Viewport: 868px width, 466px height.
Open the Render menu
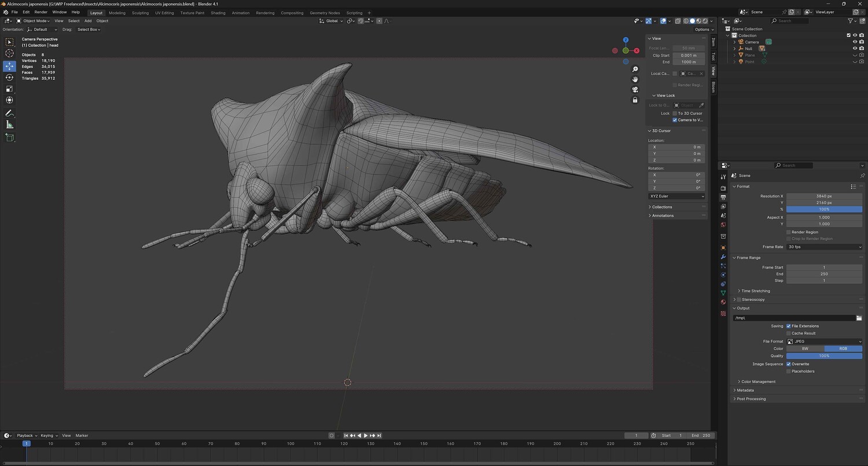[x=41, y=12]
